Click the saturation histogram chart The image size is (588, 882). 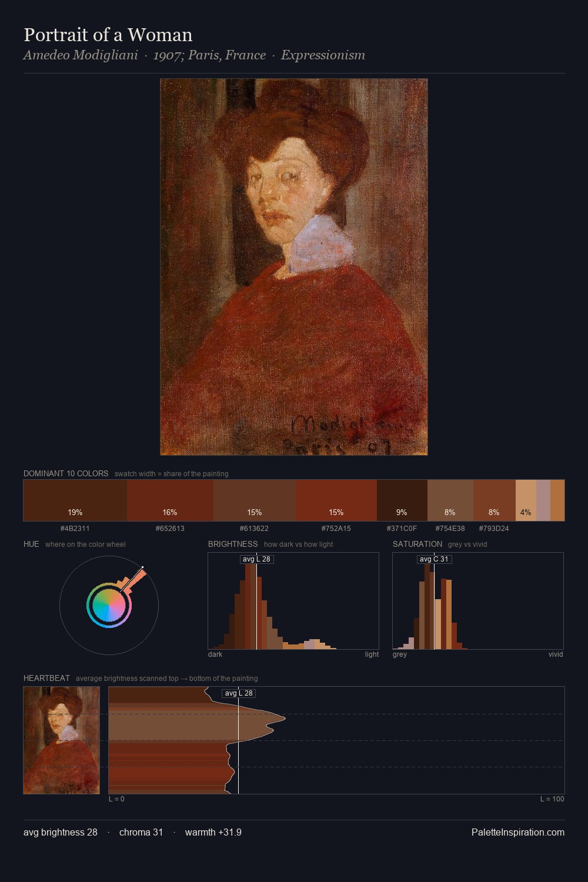point(478,601)
